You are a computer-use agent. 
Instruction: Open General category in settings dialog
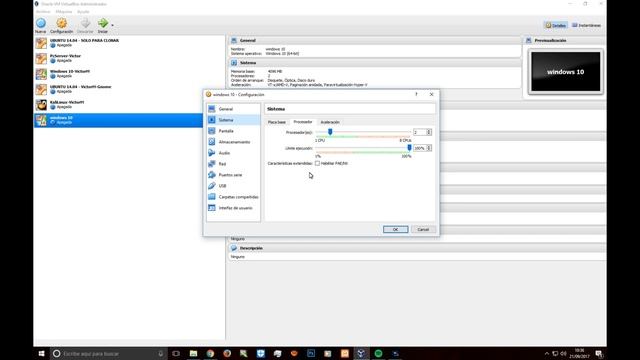(x=233, y=109)
